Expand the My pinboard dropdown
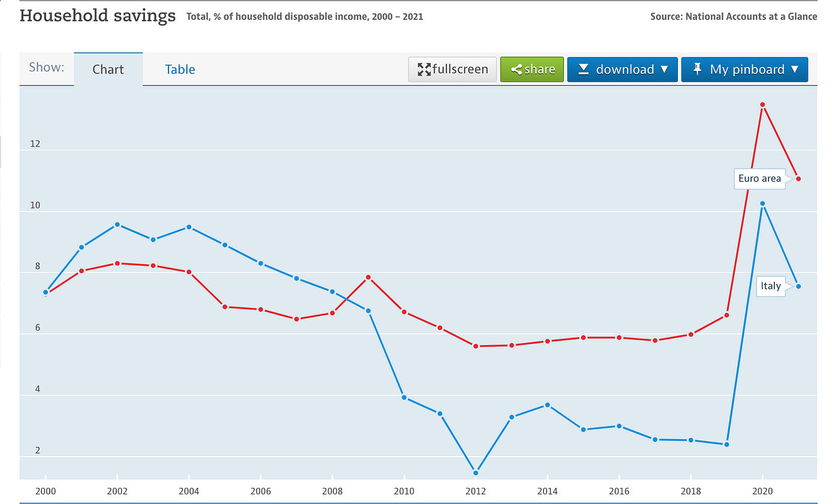 (744, 70)
